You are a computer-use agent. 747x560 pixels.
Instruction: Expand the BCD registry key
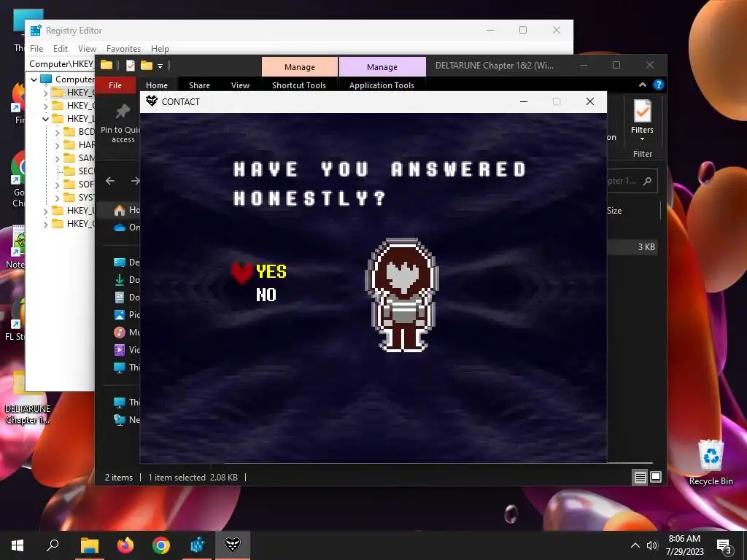point(57,132)
